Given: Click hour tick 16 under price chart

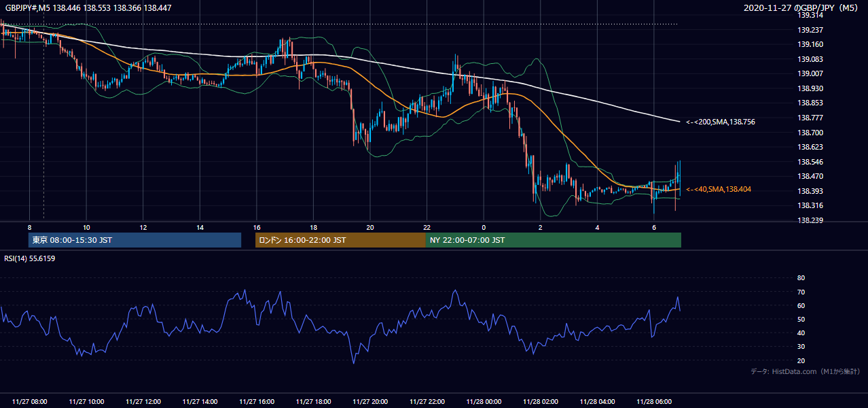Looking at the screenshot, I should [x=257, y=227].
